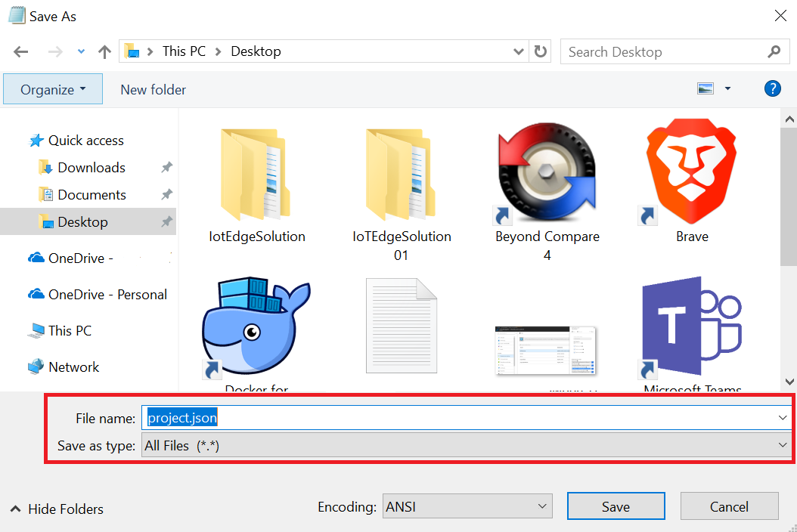Open the Encoding ANSI dropdown

coord(467,506)
